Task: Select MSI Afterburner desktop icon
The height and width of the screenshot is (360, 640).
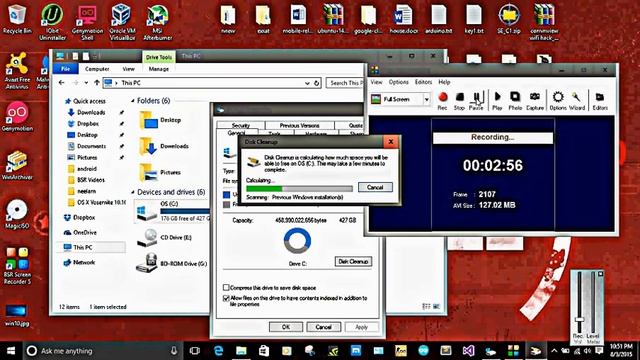Action: tap(158, 22)
